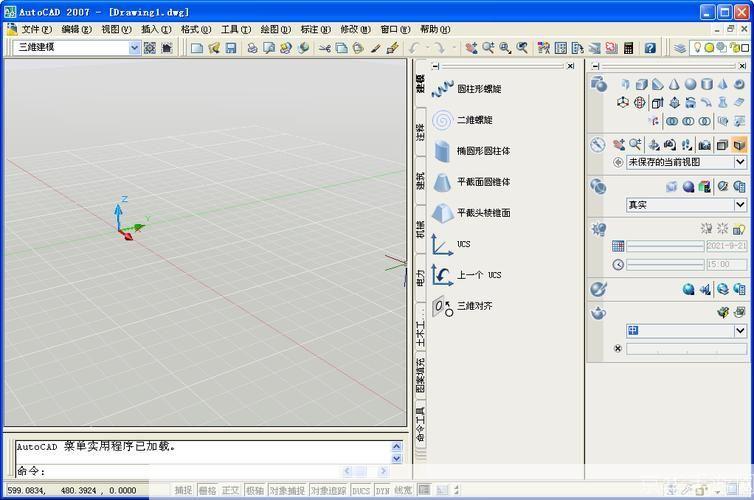Click the Match Properties brush icon

(376, 48)
